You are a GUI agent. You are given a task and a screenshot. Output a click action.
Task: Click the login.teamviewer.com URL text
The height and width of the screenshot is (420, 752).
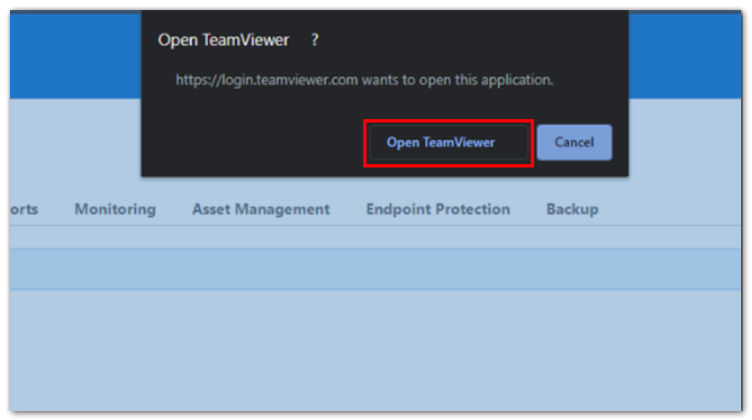coord(267,80)
